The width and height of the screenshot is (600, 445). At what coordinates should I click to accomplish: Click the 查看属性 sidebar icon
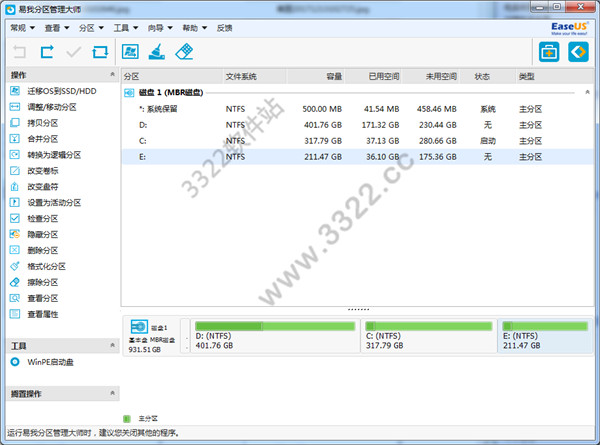(15, 314)
